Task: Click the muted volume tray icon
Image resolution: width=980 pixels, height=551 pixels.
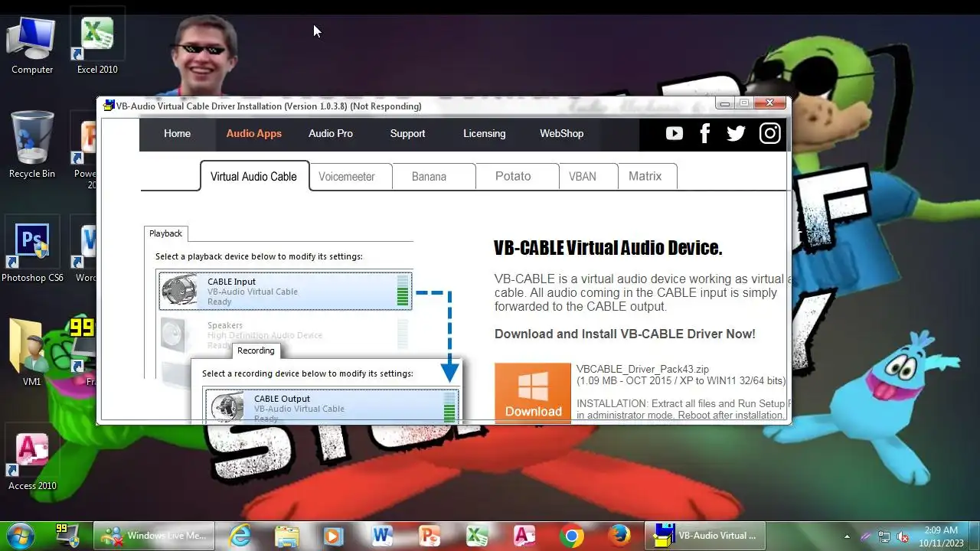Action: click(x=903, y=536)
